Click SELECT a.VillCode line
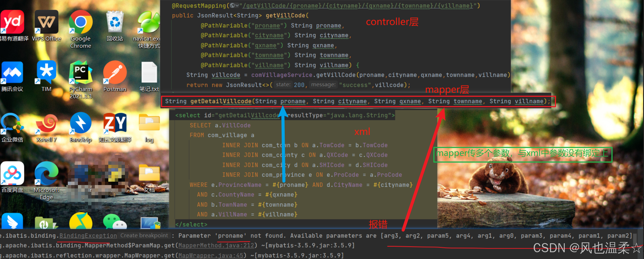 220,125
